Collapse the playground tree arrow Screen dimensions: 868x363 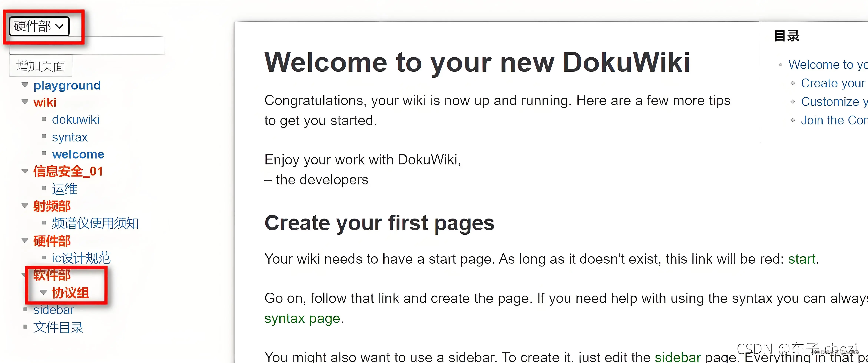tap(25, 84)
